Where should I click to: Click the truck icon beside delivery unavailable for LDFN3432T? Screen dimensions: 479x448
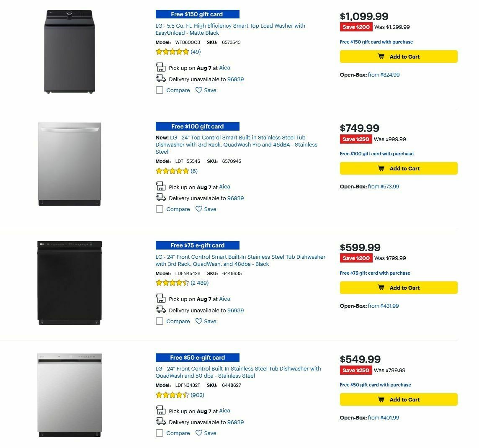[160, 422]
